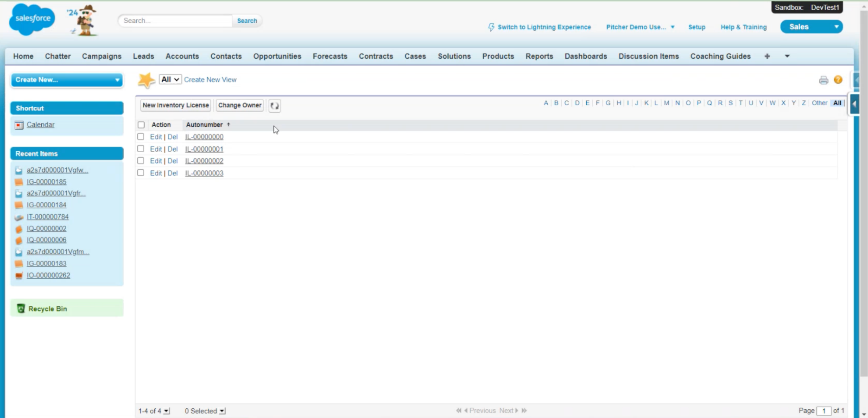Open the Opportunities tab
Viewport: 868px width, 418px height.
[277, 56]
